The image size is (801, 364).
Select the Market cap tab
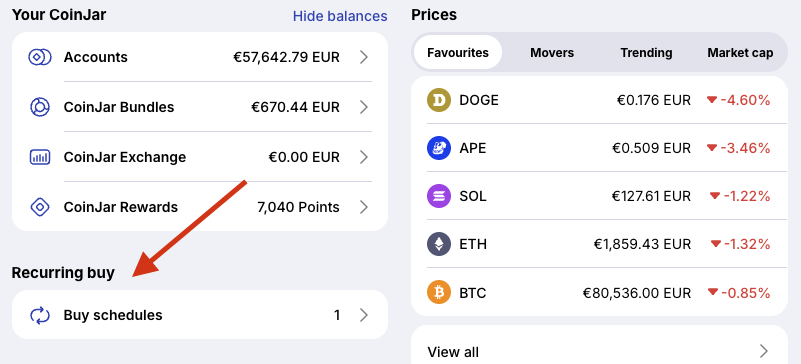[x=740, y=53]
